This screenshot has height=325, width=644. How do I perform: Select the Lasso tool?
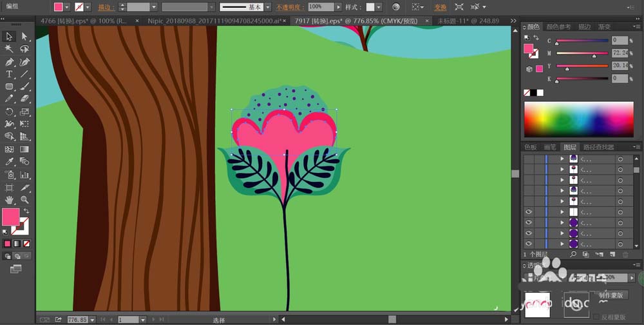click(x=24, y=49)
